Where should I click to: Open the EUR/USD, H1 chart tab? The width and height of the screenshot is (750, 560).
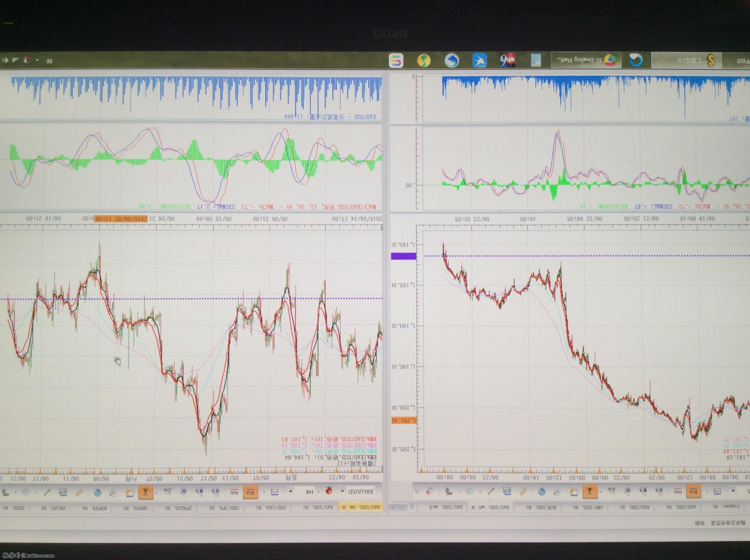pyautogui.click(x=537, y=507)
